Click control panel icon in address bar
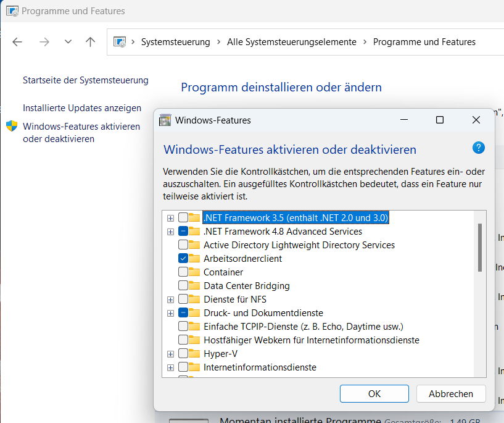 [x=120, y=42]
